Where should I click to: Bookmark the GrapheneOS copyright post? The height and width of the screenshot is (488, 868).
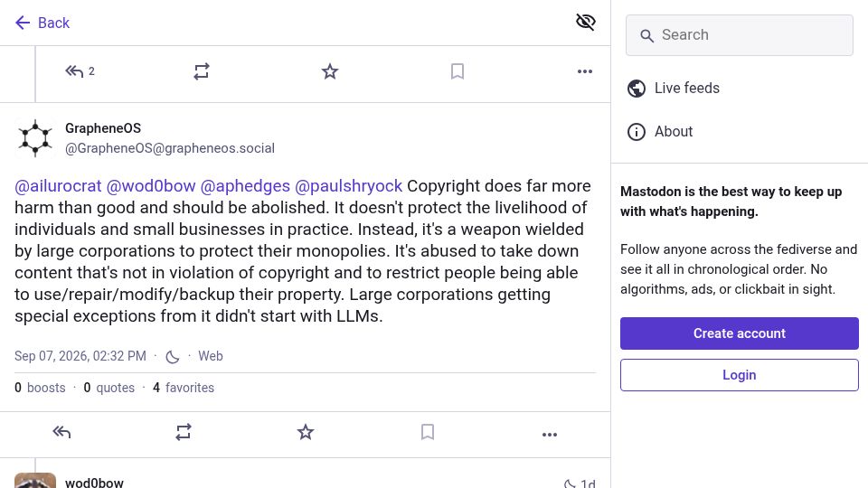click(x=428, y=432)
